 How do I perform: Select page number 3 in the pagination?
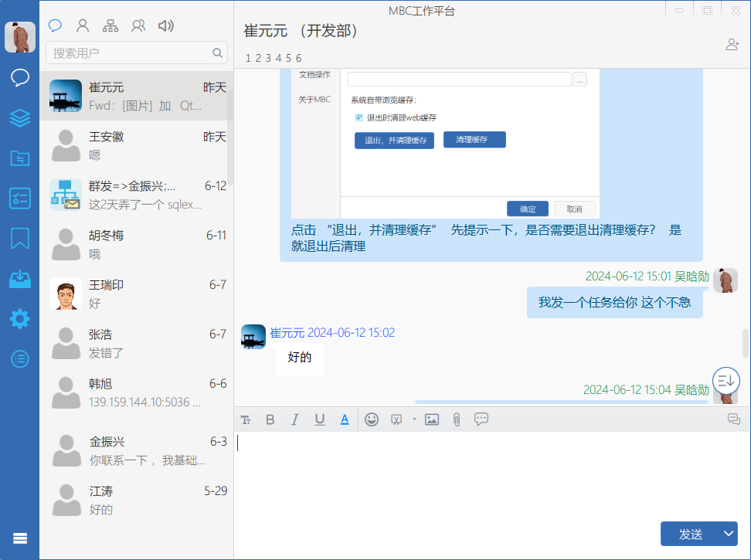point(267,57)
